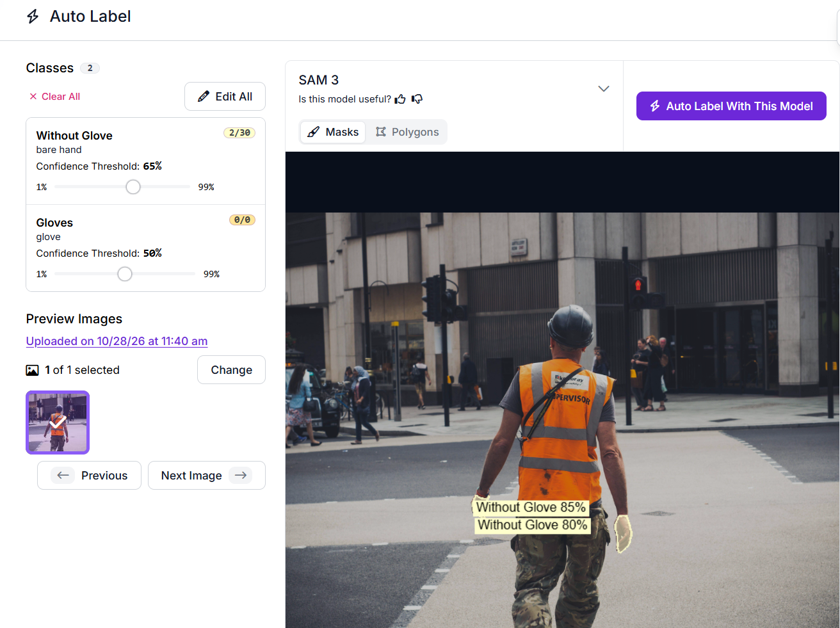This screenshot has width=840, height=628.
Task: Click the thumbs up icon for SAM 3
Action: pyautogui.click(x=400, y=99)
